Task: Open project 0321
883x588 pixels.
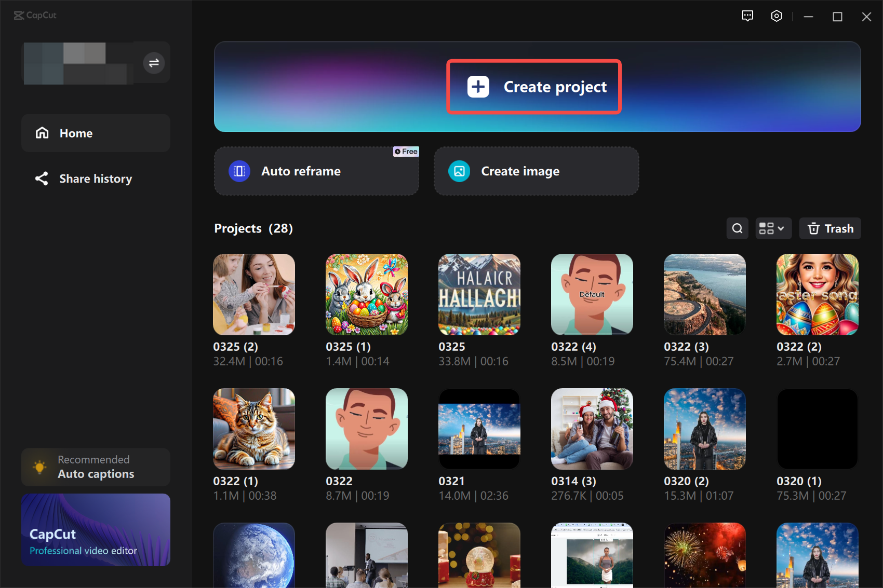Action: point(479,429)
